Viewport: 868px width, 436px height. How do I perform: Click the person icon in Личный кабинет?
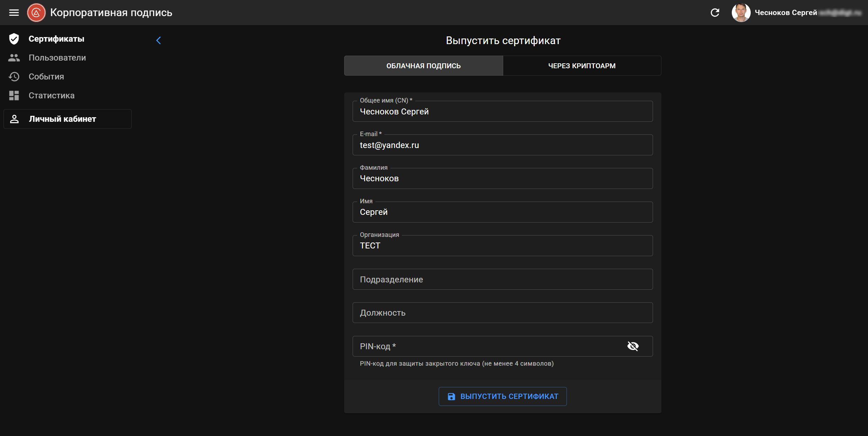point(14,119)
